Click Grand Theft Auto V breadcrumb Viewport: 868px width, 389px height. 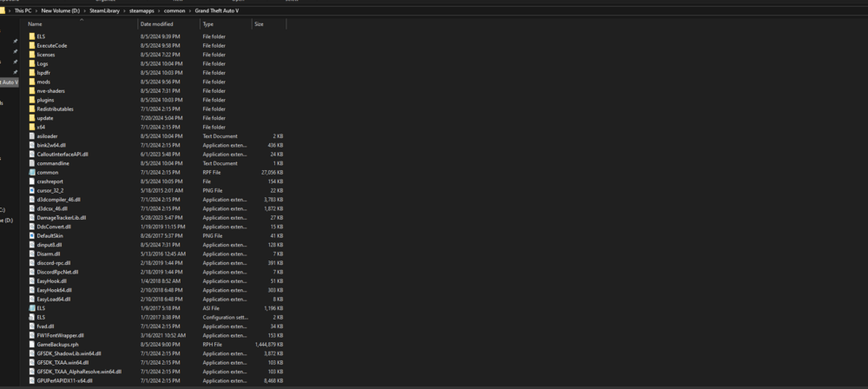coord(217,10)
